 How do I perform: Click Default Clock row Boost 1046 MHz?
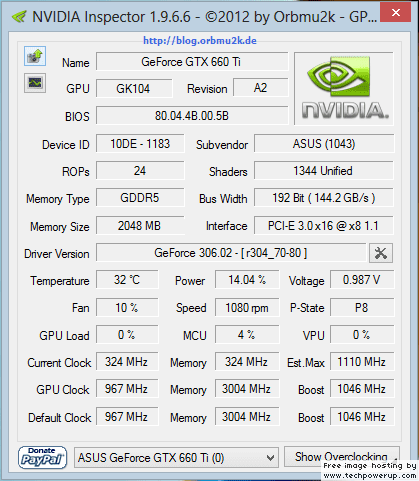(362, 417)
